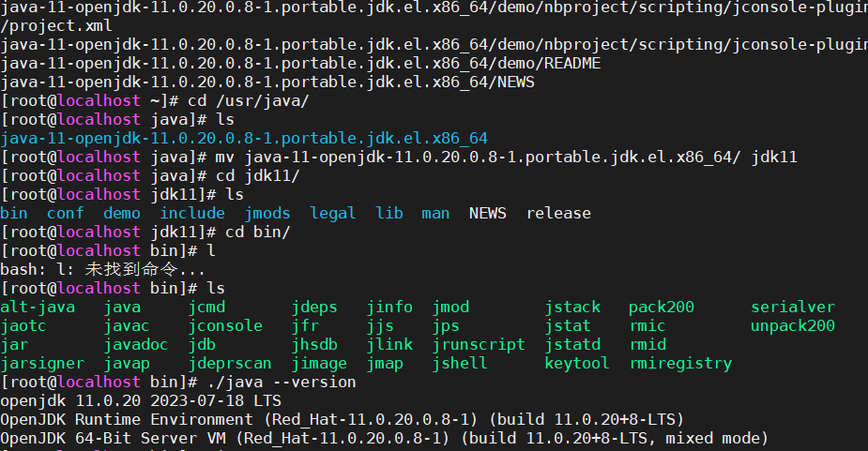Viewport: 868px width, 451px height.
Task: Select the jdeprscan executable name
Action: pos(230,363)
